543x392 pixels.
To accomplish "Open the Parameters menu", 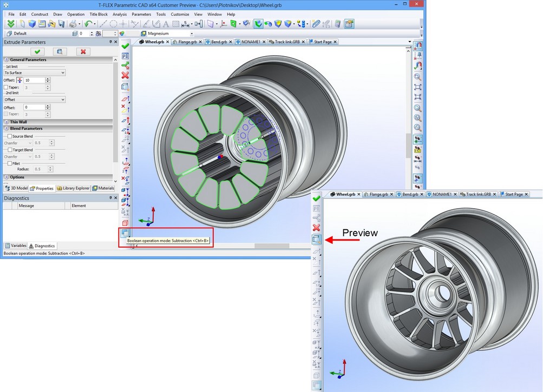I will (x=141, y=14).
